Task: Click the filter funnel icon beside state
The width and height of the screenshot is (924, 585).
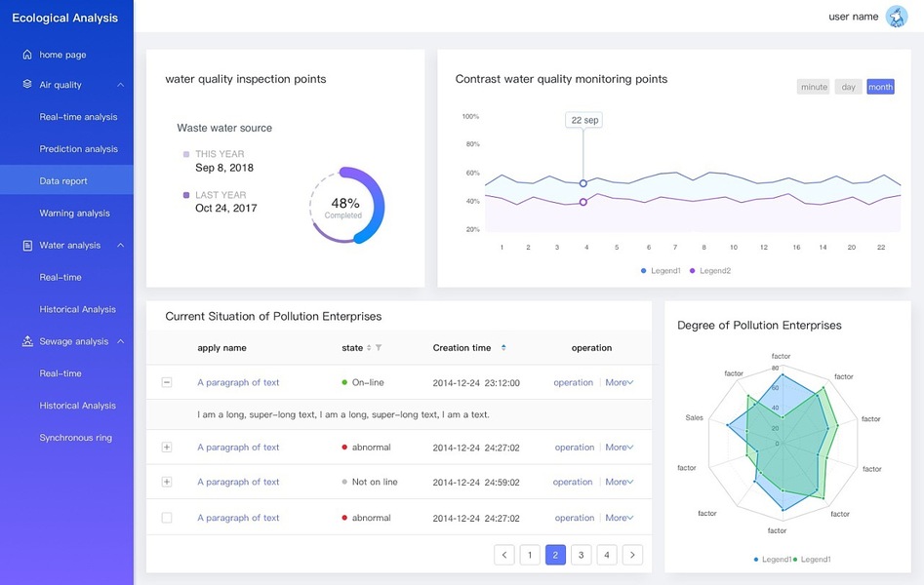Action: (379, 348)
